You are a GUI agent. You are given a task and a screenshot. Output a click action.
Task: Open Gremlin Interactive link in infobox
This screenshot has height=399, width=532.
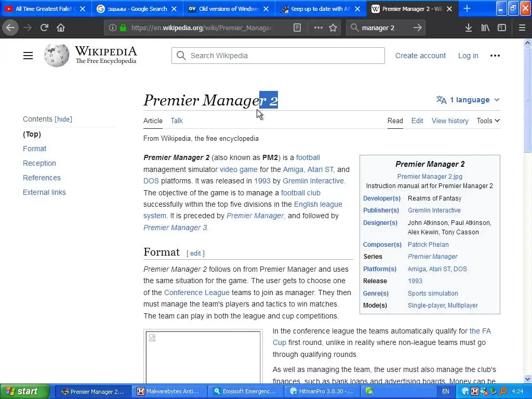click(x=434, y=210)
